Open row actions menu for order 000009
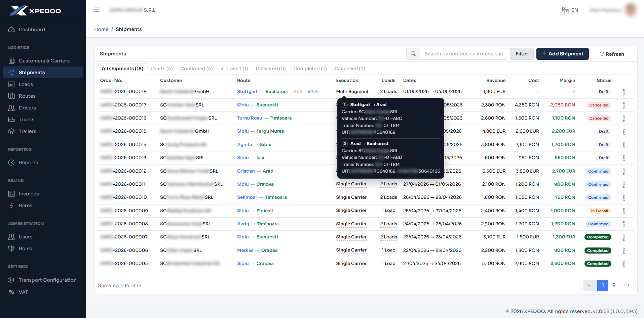644x318 pixels. pos(624,211)
